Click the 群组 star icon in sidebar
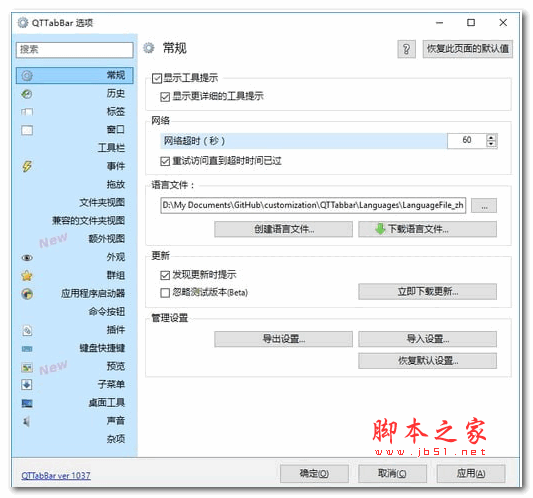Image resolution: width=533 pixels, height=498 pixels. pos(27,275)
